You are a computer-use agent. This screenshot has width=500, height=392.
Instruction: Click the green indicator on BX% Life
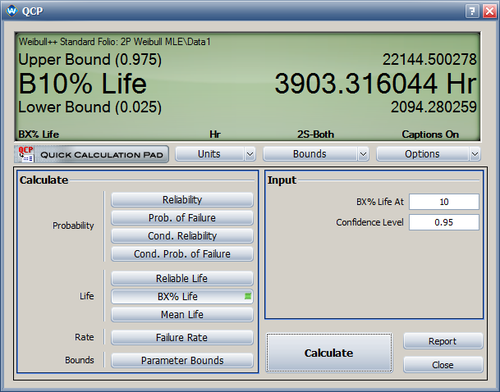point(248,296)
